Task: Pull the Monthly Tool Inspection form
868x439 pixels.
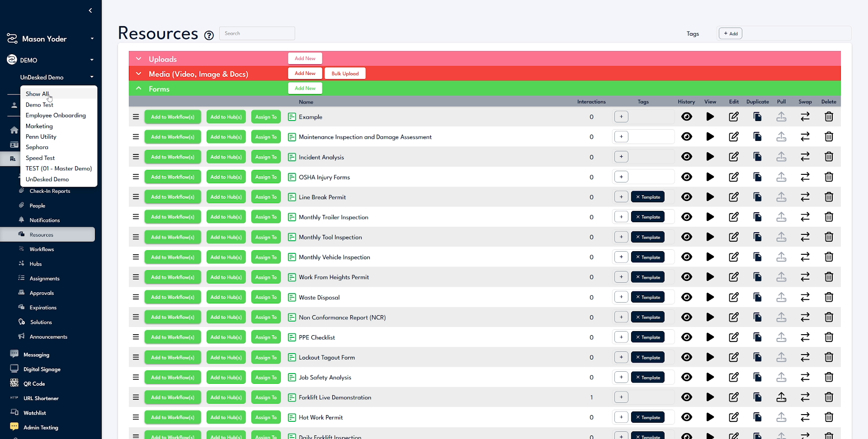Action: (781, 237)
